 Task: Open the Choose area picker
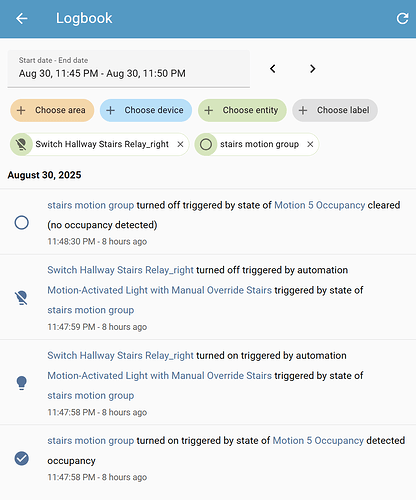point(52,110)
